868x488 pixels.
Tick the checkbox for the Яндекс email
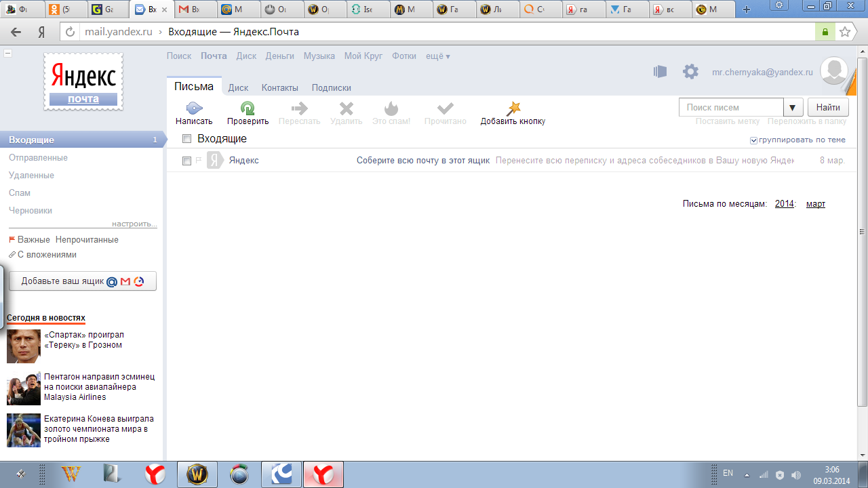tap(187, 161)
